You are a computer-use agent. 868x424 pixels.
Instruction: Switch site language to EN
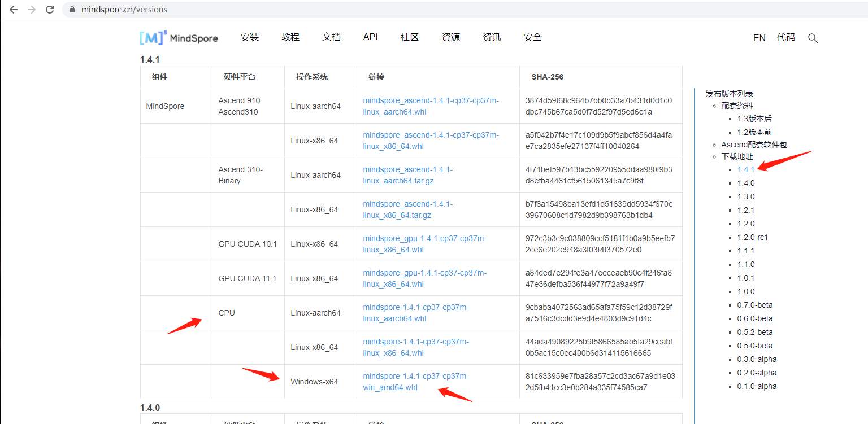tap(759, 38)
